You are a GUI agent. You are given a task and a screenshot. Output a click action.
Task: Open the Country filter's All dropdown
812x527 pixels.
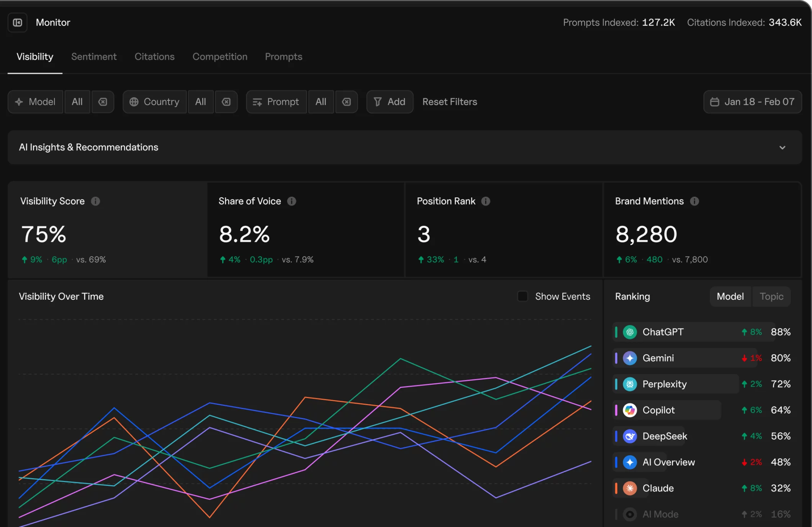(201, 102)
